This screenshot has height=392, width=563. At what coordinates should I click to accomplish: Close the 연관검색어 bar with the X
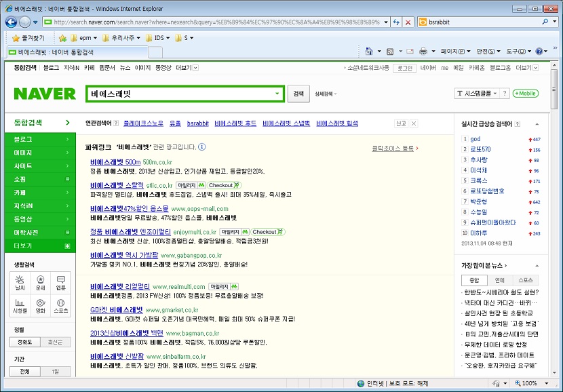coord(414,123)
